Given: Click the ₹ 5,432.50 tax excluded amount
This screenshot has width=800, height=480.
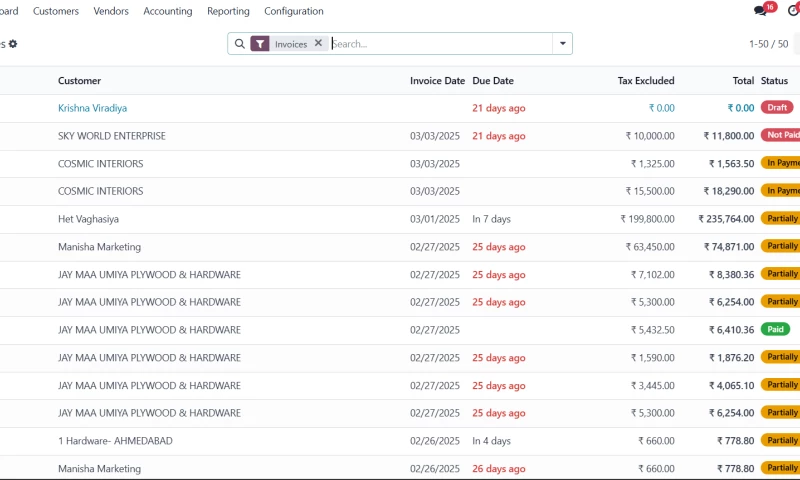Looking at the screenshot, I should [x=653, y=330].
